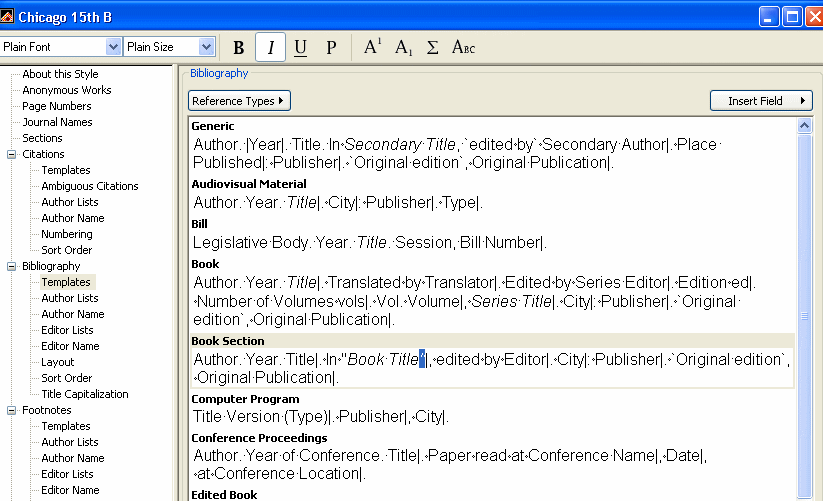Click the Generic template text
Image resolution: width=823 pixels, height=501 pixels.
tap(457, 153)
